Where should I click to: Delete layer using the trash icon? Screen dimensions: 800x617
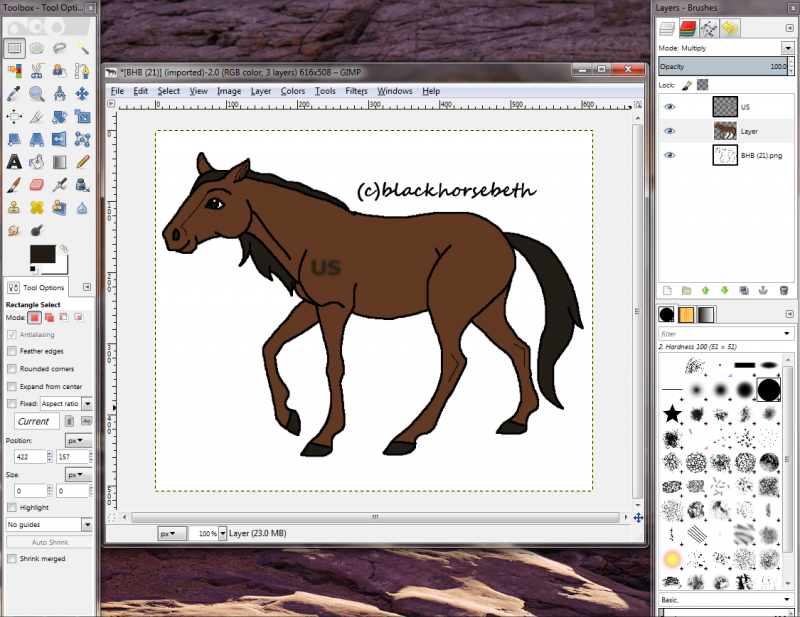click(784, 290)
